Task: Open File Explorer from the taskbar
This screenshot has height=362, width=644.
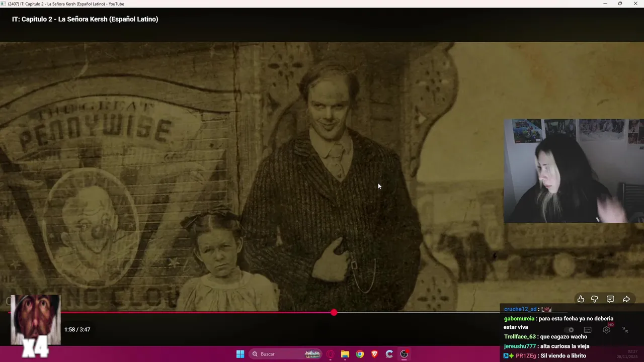Action: pos(345,354)
